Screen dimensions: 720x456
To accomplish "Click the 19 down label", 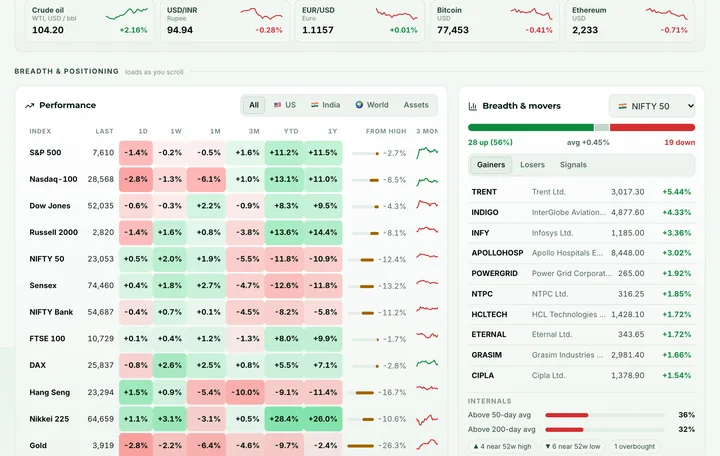I will (x=680, y=142).
